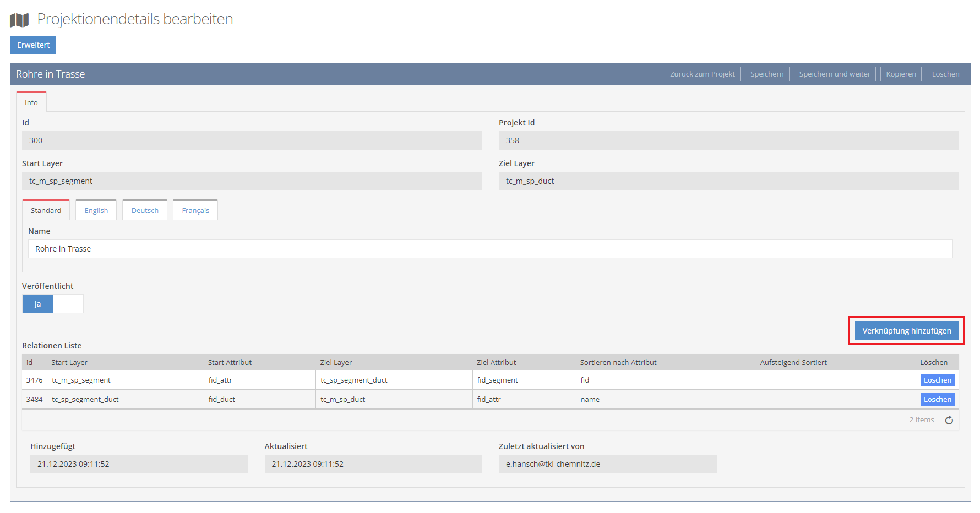Switch to the English language tab
The width and height of the screenshot is (980, 513).
click(96, 211)
